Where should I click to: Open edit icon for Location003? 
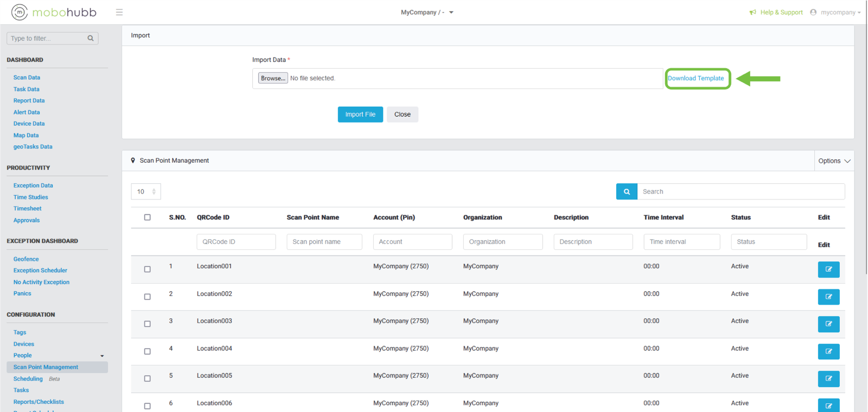click(828, 324)
